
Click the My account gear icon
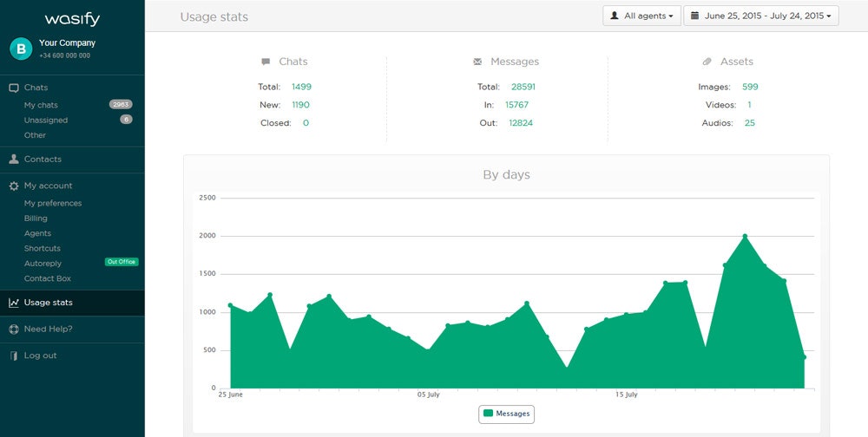pyautogui.click(x=14, y=186)
